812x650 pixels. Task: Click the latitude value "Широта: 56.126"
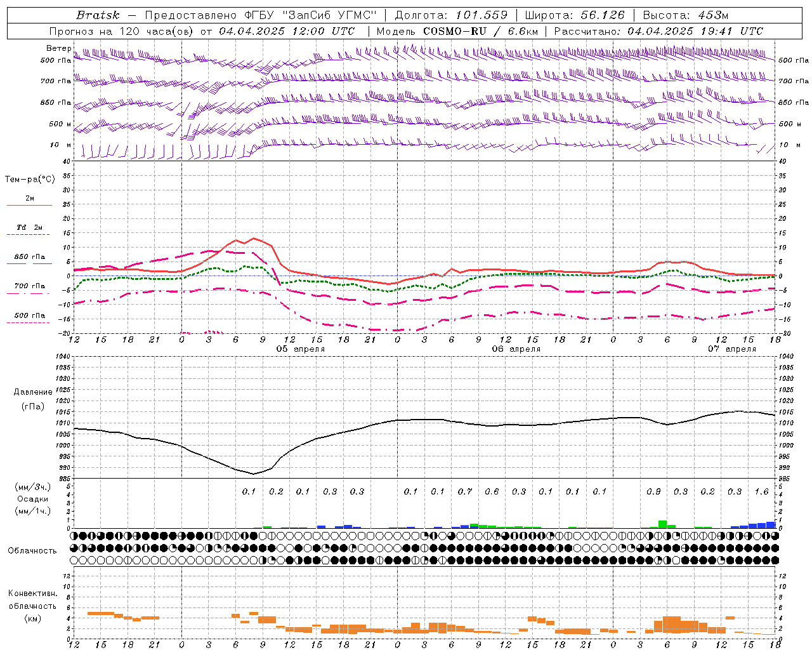tap(575, 15)
